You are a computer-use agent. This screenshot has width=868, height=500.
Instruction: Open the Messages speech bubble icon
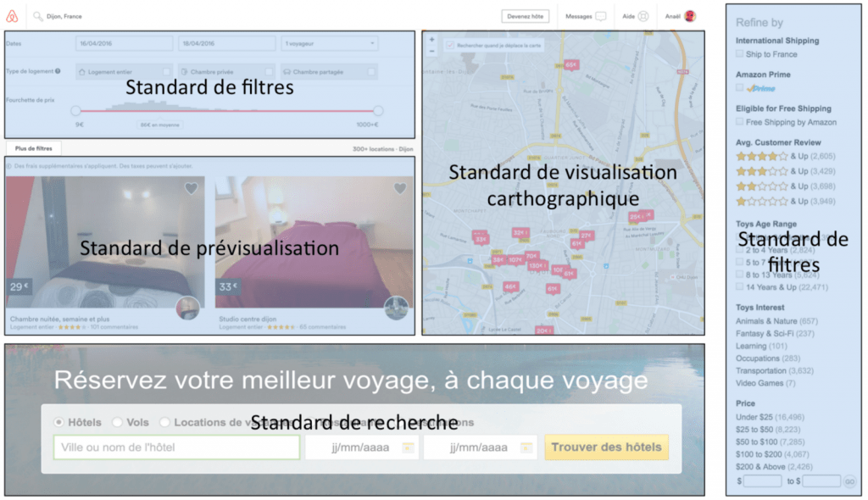coord(600,16)
